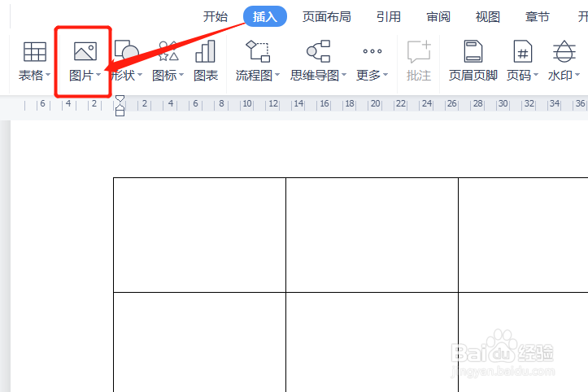The image size is (588, 392).
Task: Click the first-line indent marker on the ruler
Action: (x=120, y=99)
